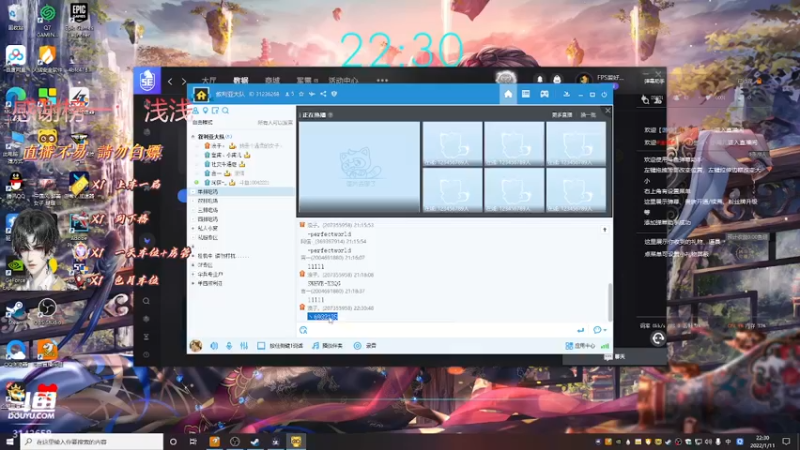Screen dimensions: 800x450
Task: Open the 活动中心 tab in 5E window
Action: click(343, 80)
